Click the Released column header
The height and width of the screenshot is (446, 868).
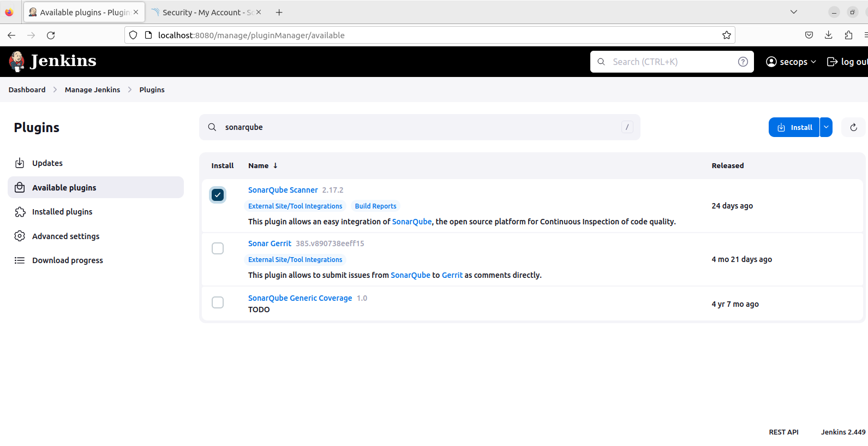(x=727, y=165)
